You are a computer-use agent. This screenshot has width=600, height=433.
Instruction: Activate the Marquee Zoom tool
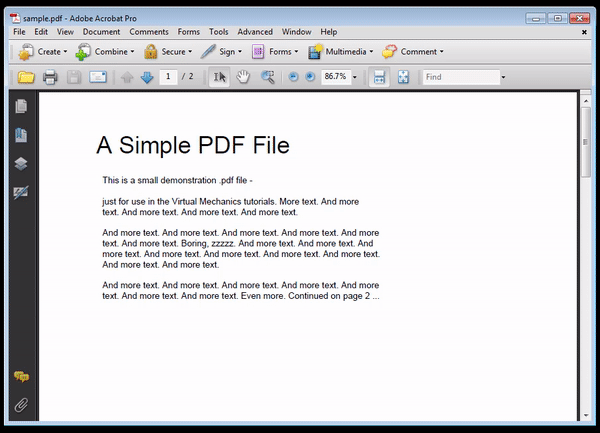pos(267,77)
